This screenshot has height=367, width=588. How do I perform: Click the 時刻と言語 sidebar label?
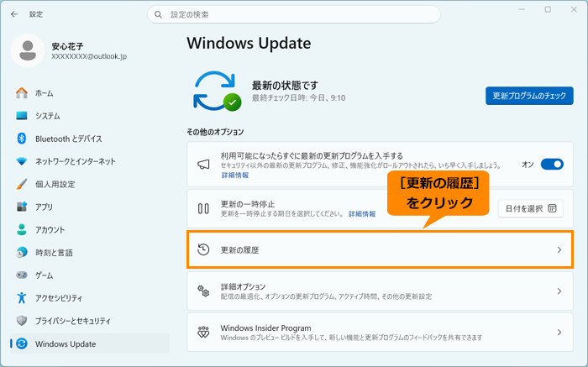coord(54,253)
